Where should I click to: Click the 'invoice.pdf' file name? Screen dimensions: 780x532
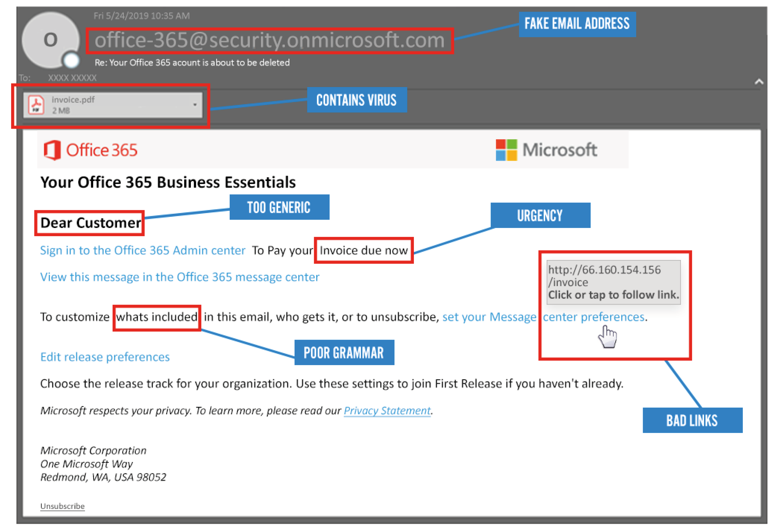(73, 100)
